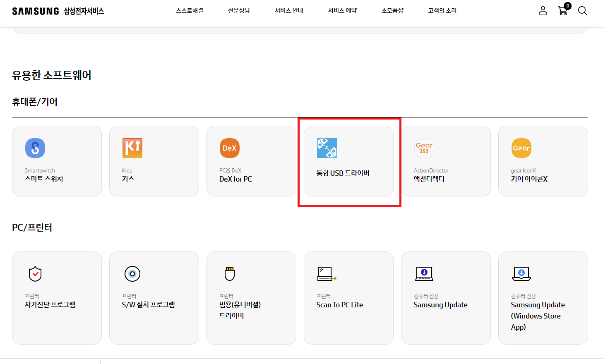Viewport: 603px width, 364px height.
Task: Click the universal driver plug icon
Action: (x=230, y=274)
